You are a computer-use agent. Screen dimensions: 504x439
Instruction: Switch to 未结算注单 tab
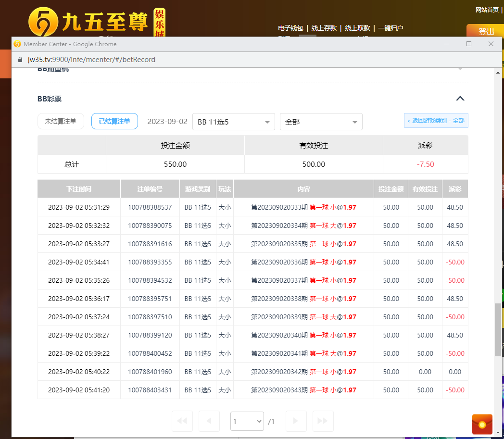[x=61, y=121]
